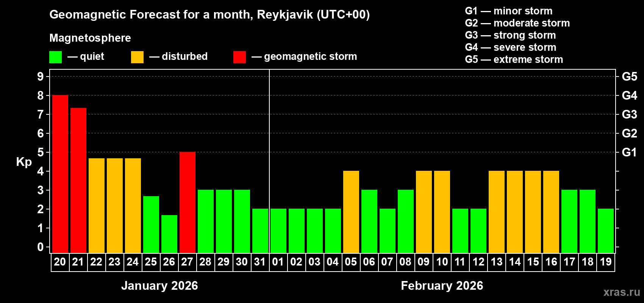The height and width of the screenshot is (303, 644).
Task: Click the green quiet legend swatch
Action: 55,57
